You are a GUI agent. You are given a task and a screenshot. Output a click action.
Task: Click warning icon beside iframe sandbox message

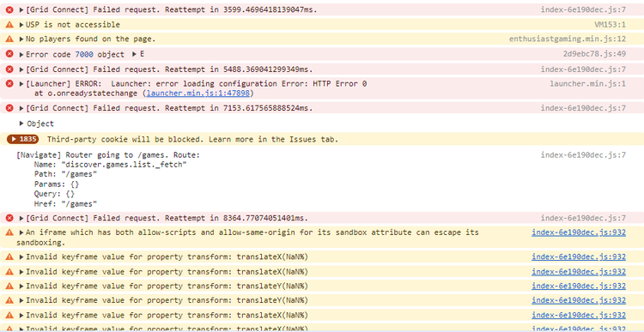pyautogui.click(x=9, y=232)
